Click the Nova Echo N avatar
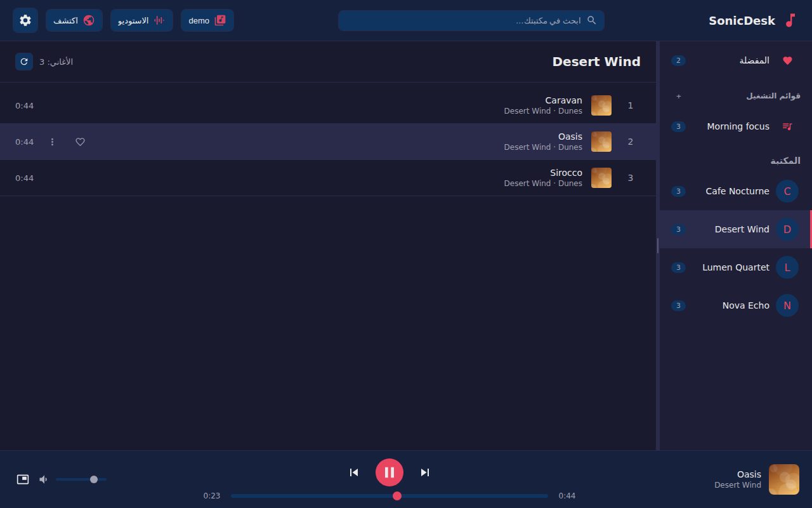Image resolution: width=812 pixels, height=508 pixels. [787, 305]
